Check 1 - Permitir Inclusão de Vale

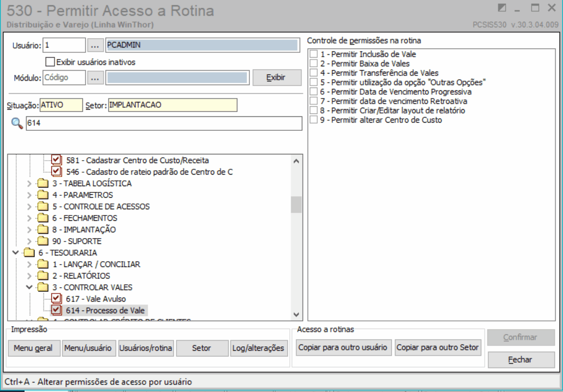coord(314,54)
